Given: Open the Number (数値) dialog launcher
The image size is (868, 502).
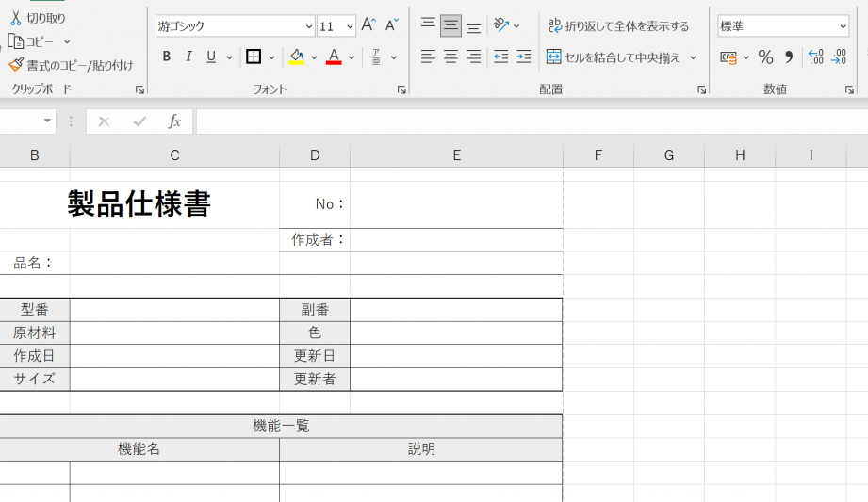Looking at the screenshot, I should 849,89.
